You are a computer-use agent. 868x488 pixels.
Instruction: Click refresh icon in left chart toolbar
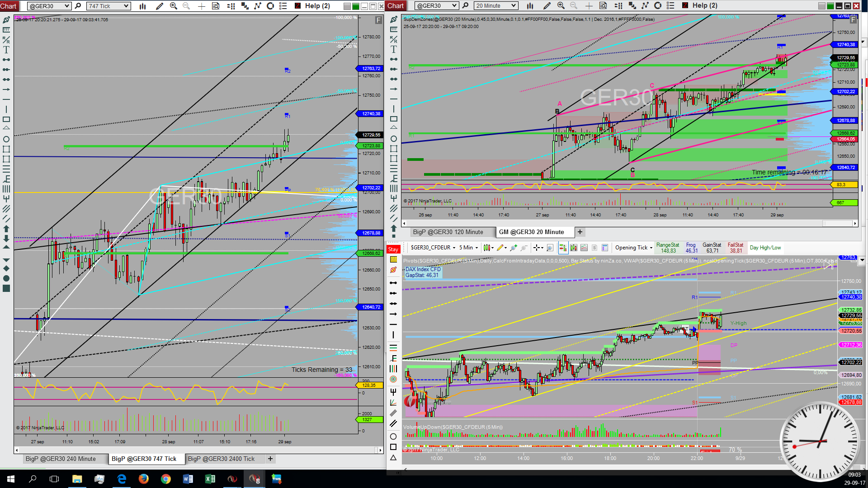[x=270, y=6]
